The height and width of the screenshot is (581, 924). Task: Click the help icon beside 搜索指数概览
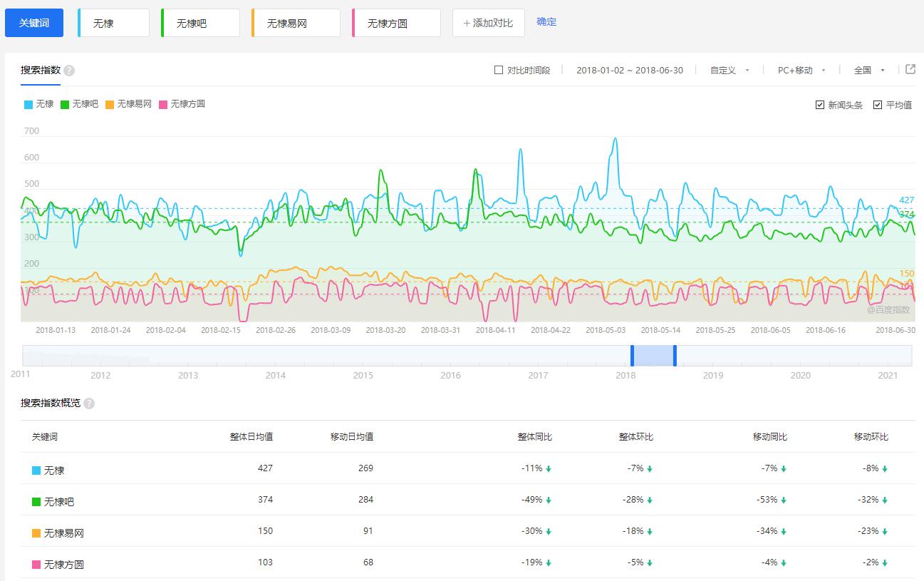(89, 403)
